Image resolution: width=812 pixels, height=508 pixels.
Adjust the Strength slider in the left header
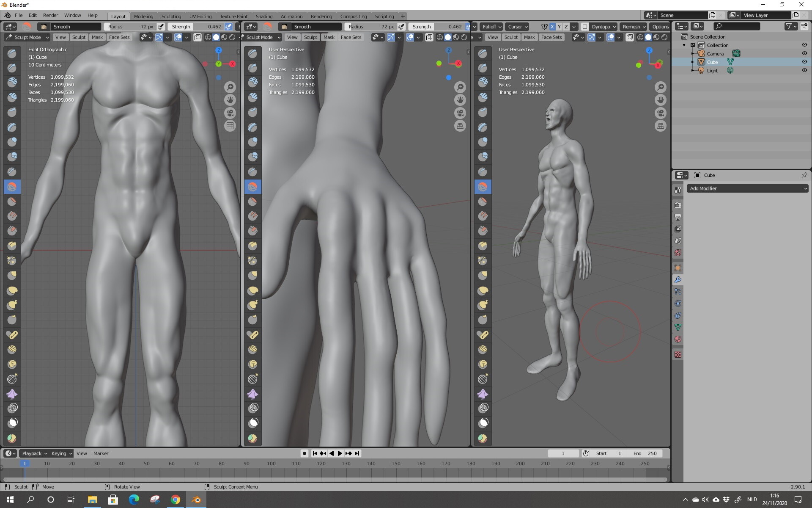(x=197, y=27)
